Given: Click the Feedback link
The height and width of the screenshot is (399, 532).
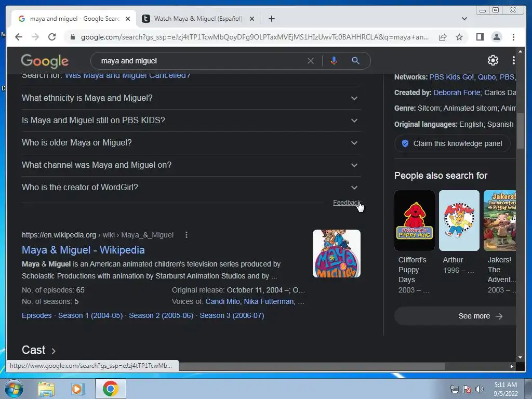Looking at the screenshot, I should point(346,203).
